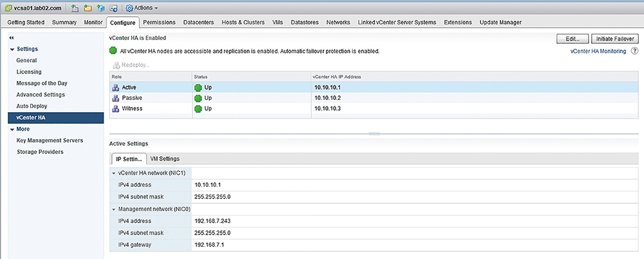Click the Active node role icon

click(115, 87)
